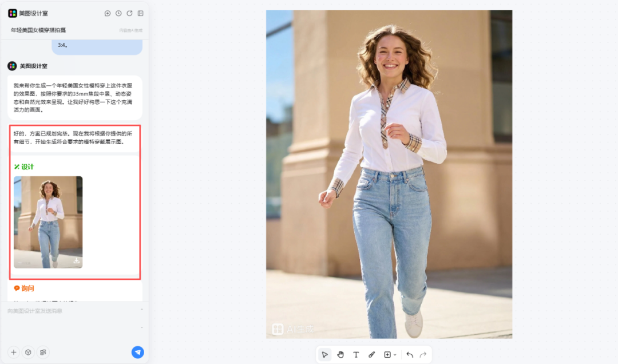This screenshot has width=618, height=364.
Task: Open the layout blocks tool option
Action: [x=43, y=352]
